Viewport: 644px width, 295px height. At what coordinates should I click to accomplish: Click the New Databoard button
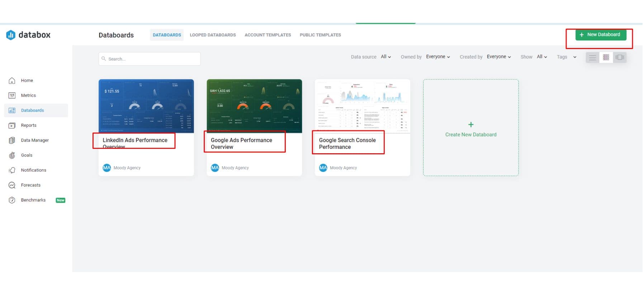point(601,35)
